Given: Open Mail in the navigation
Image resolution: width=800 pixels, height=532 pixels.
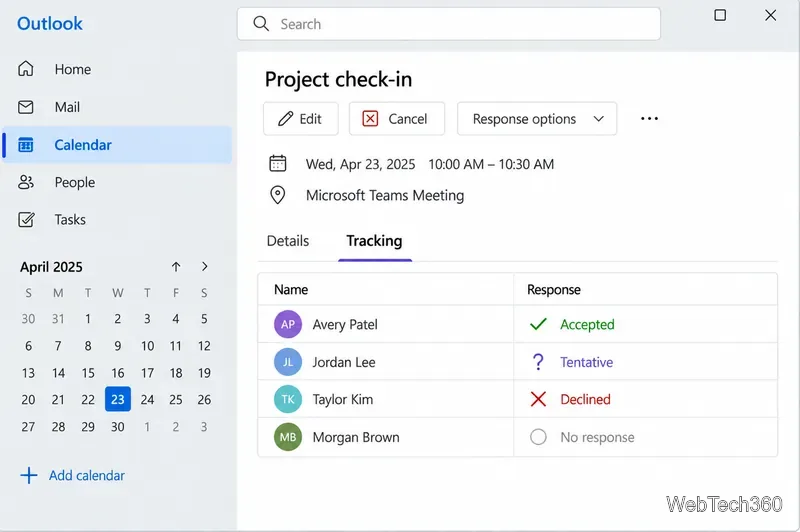Looking at the screenshot, I should click(117, 107).
